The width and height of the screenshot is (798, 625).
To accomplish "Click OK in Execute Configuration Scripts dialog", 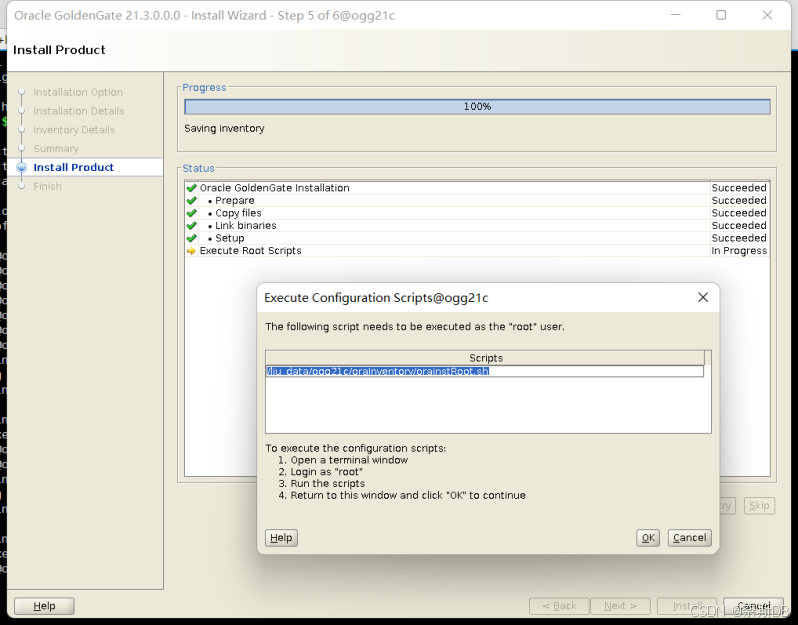I will pyautogui.click(x=648, y=537).
